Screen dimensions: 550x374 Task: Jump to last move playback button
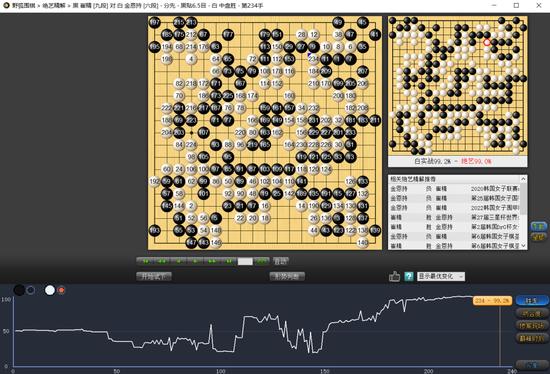(228, 261)
